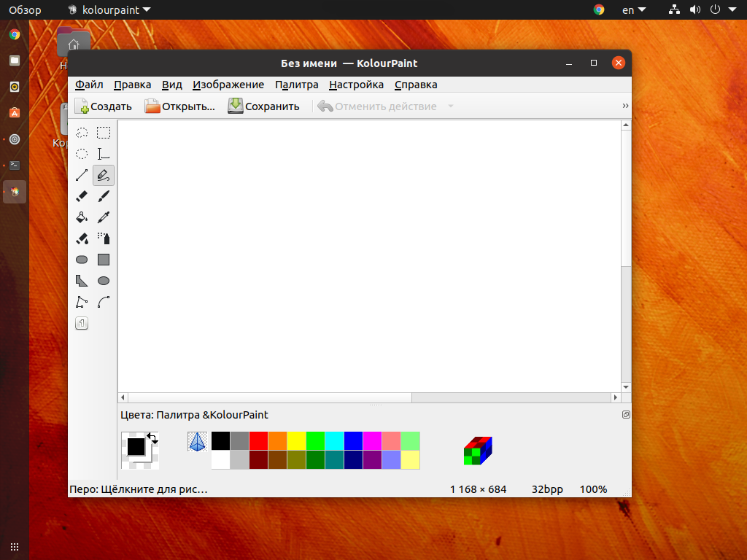
Task: Open Terminal from the dock
Action: pyautogui.click(x=15, y=166)
